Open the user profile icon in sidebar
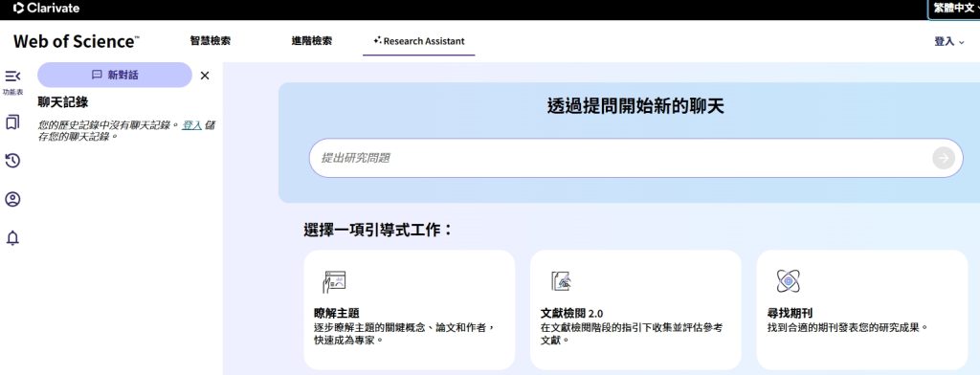 pos(12,199)
